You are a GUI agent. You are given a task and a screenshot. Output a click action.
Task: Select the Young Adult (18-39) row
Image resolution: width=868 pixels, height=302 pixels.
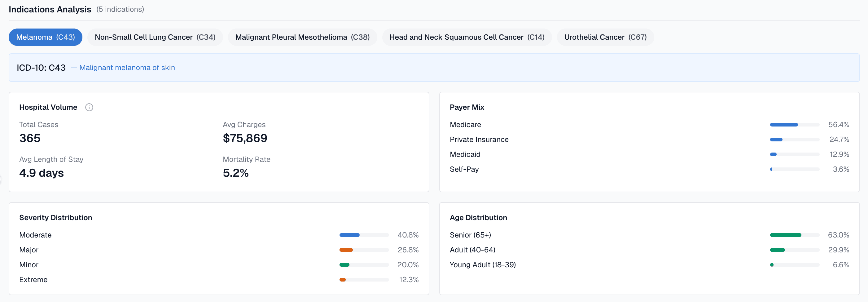(x=483, y=264)
